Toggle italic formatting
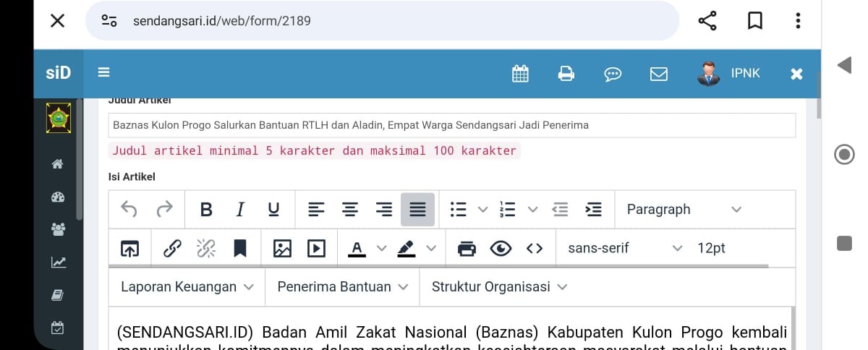The width and height of the screenshot is (868, 350). pyautogui.click(x=240, y=210)
